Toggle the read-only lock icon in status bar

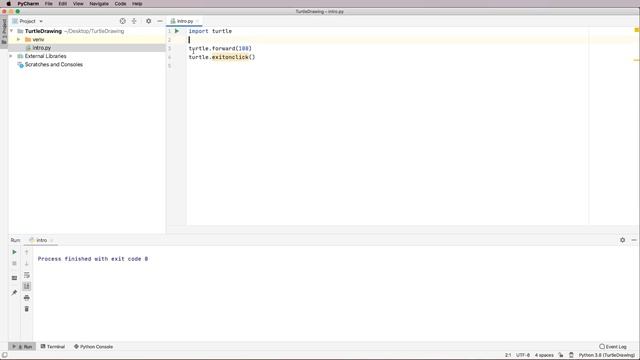click(561, 355)
